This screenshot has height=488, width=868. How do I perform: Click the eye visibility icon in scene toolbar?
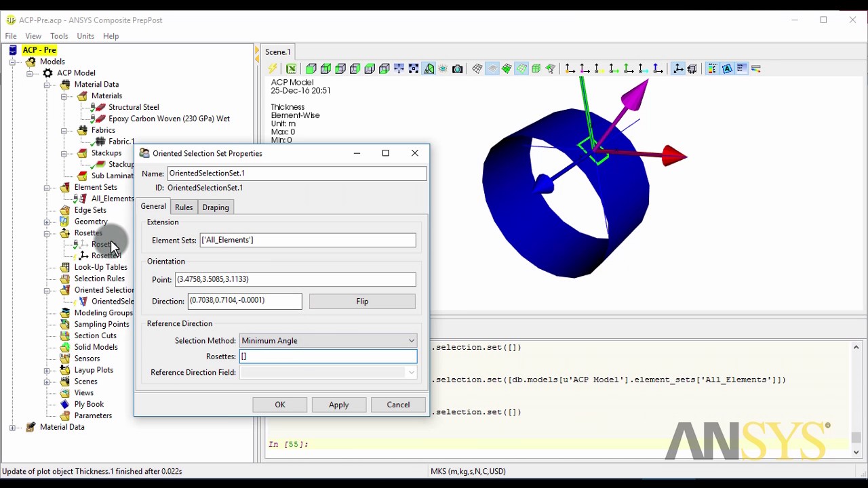443,68
